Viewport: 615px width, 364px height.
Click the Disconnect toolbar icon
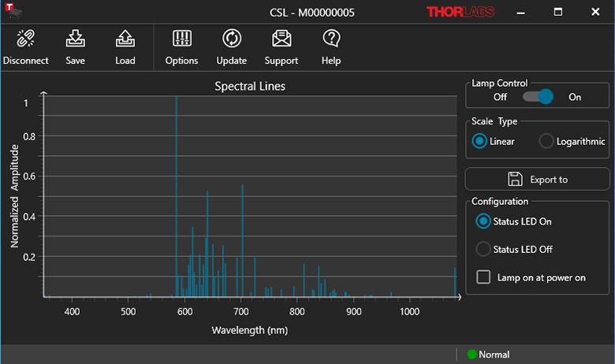click(x=25, y=39)
